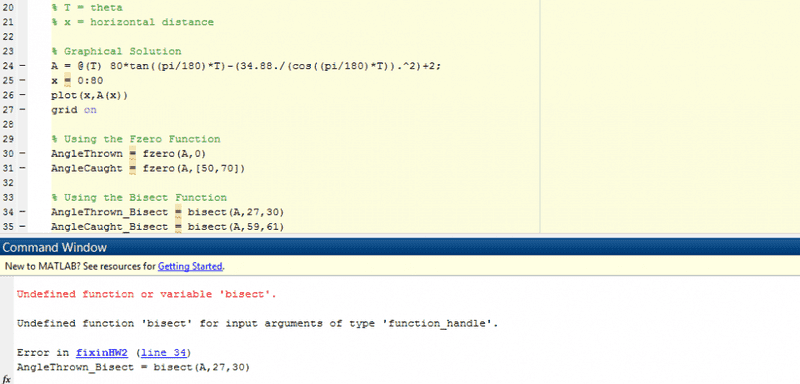Open the Getting Started link
The image size is (800, 384).
point(190,266)
